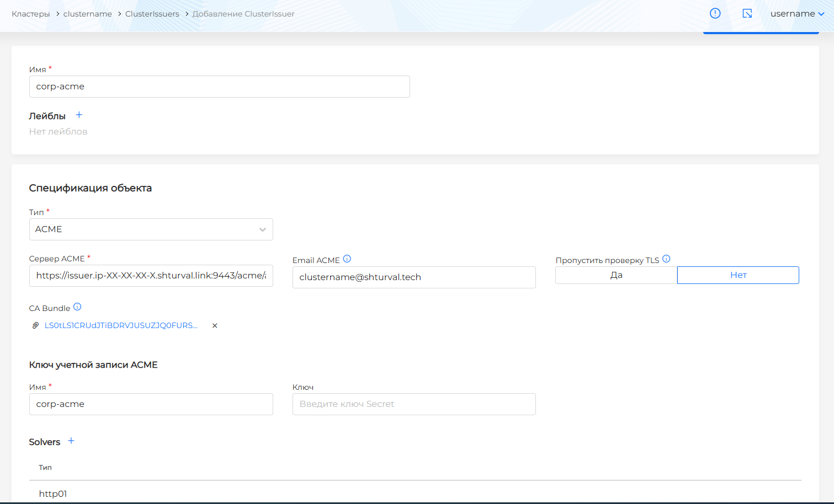The height and width of the screenshot is (504, 834).
Task: Show info tooltip for CA Bundle
Action: tap(77, 307)
